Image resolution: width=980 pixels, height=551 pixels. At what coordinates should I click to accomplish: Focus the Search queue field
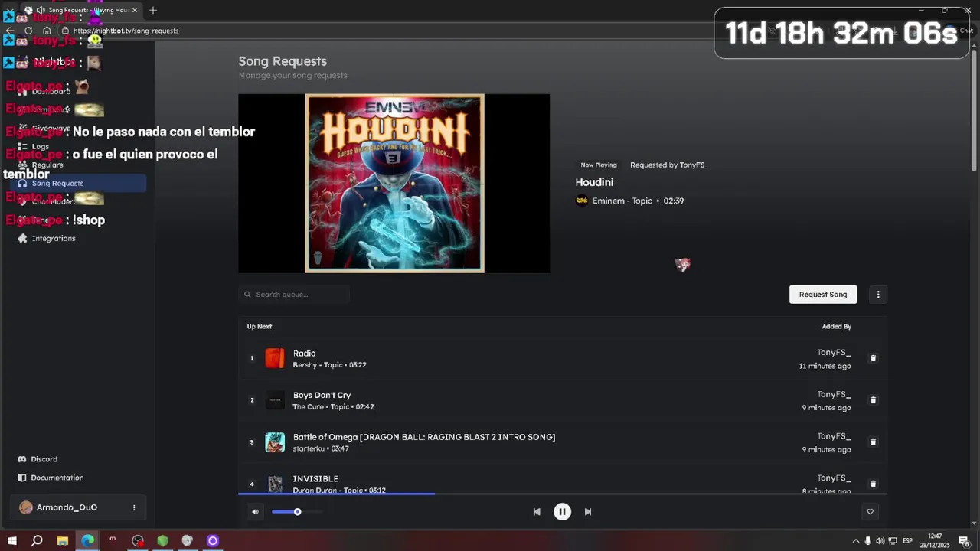click(x=294, y=294)
